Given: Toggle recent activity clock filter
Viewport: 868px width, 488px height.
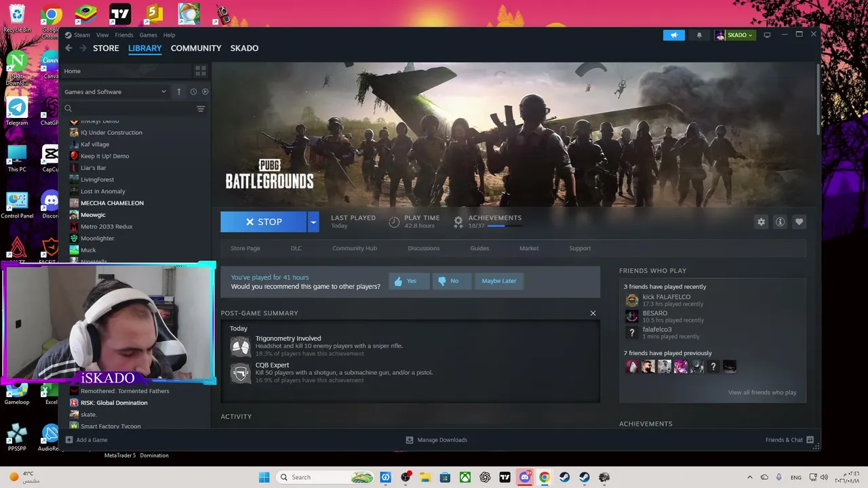Looking at the screenshot, I should (x=193, y=91).
